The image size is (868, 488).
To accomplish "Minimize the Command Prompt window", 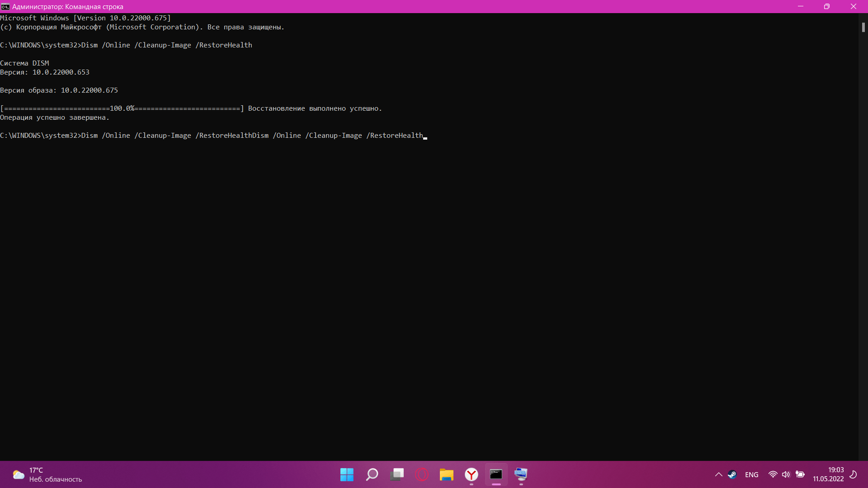I will click(x=801, y=7).
